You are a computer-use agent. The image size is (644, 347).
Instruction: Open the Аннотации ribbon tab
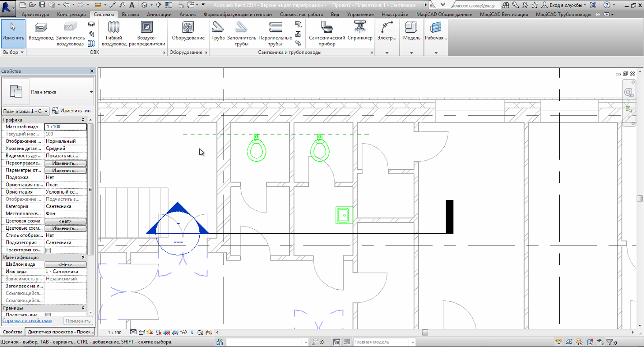tap(159, 14)
